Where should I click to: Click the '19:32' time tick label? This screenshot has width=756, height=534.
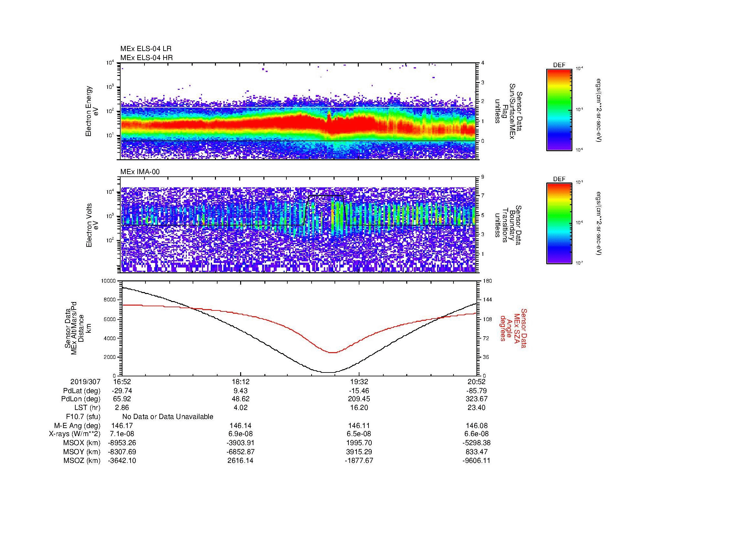359,382
